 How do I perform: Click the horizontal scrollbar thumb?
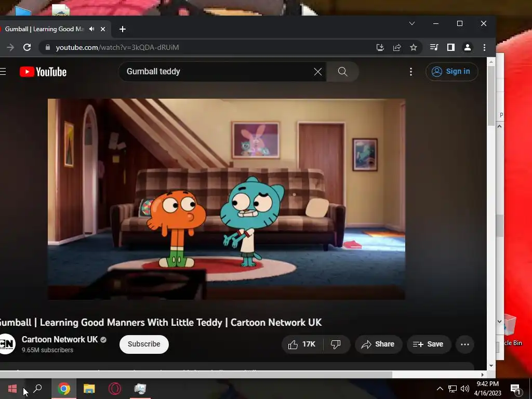[x=196, y=375]
